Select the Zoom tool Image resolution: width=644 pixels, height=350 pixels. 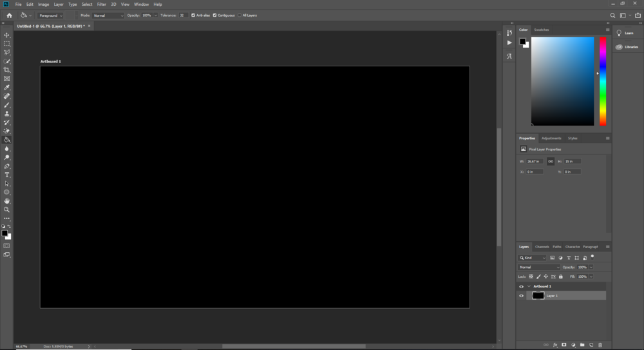[x=6, y=209]
